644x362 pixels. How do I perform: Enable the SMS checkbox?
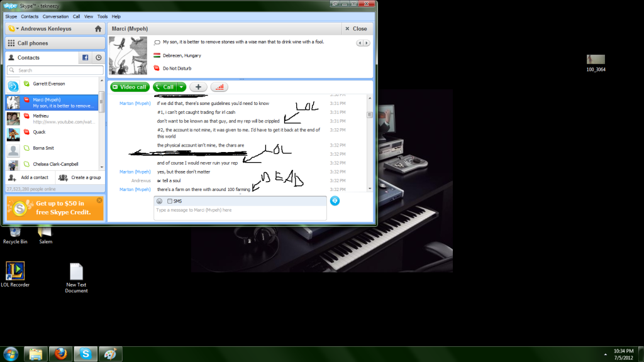click(170, 201)
